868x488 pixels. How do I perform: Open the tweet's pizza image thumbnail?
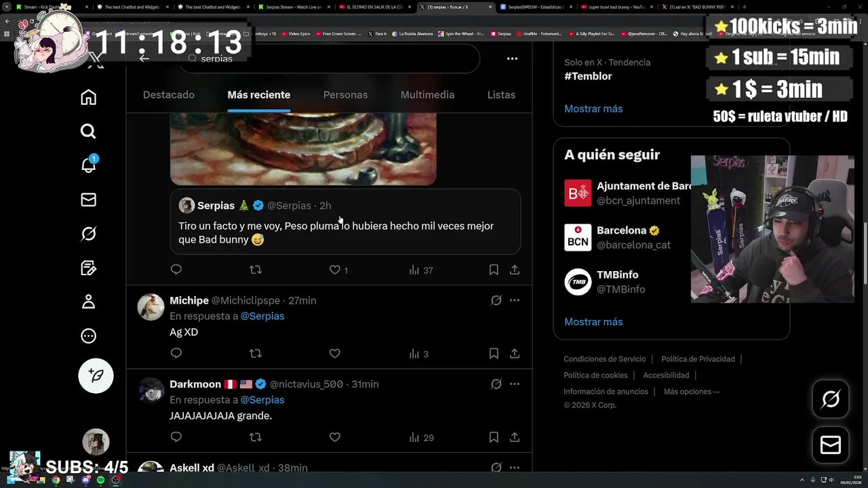coord(303,149)
